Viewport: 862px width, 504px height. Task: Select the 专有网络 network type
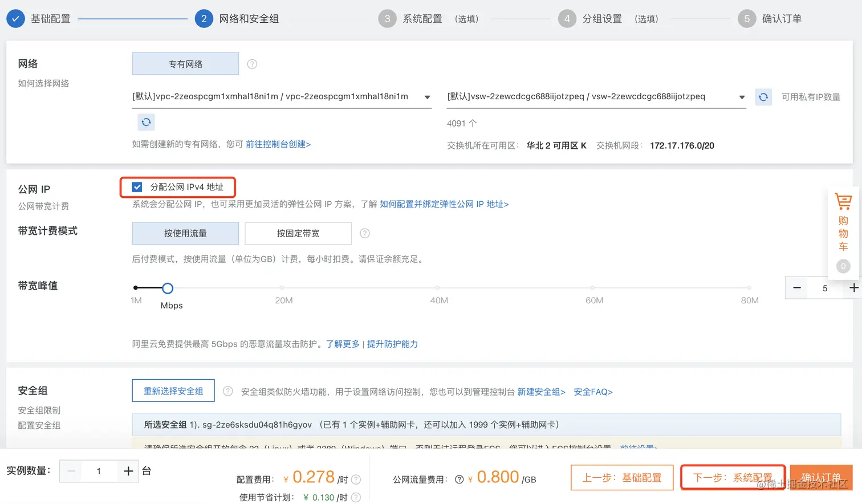[x=185, y=64]
